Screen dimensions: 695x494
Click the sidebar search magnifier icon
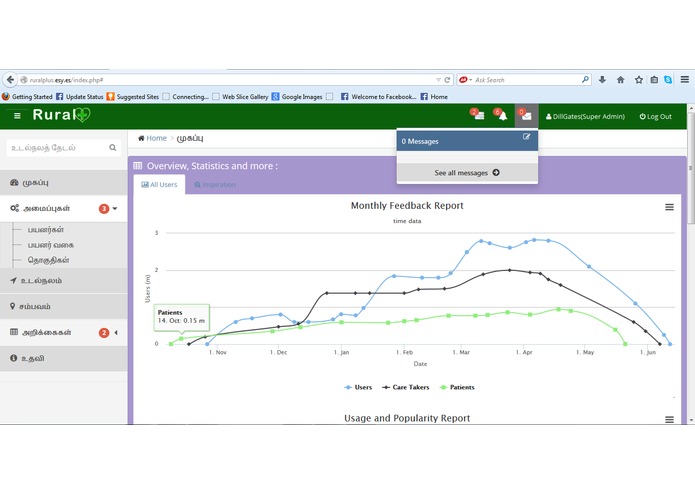click(x=113, y=148)
